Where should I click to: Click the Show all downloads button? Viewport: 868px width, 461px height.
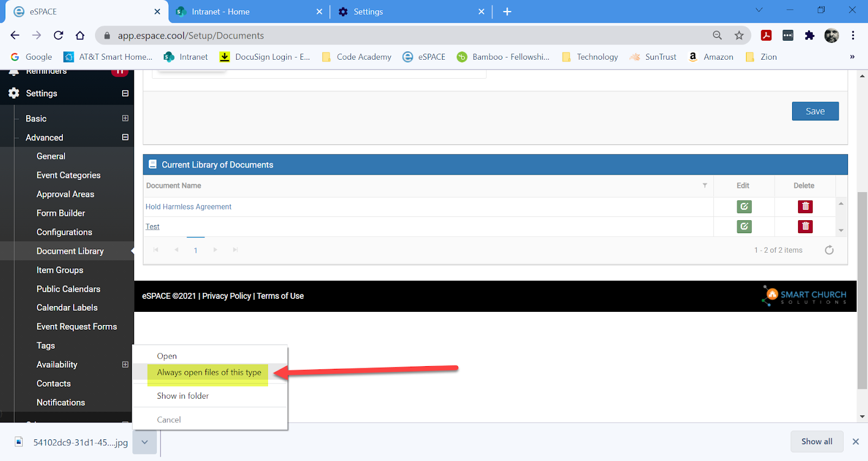point(816,441)
